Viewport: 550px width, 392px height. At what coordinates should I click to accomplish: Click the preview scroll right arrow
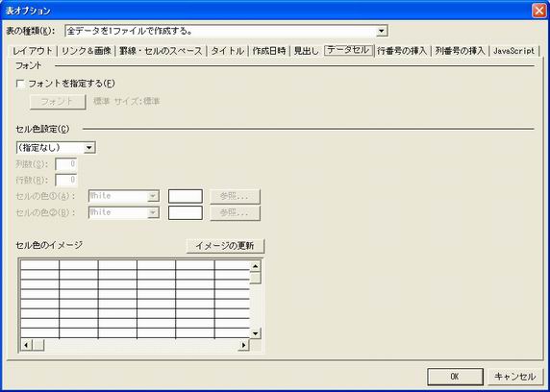click(244, 345)
